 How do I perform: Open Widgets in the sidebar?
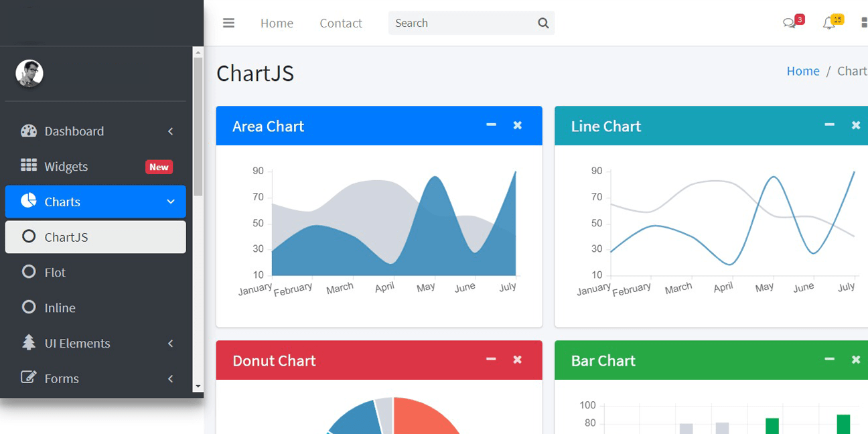click(x=96, y=166)
